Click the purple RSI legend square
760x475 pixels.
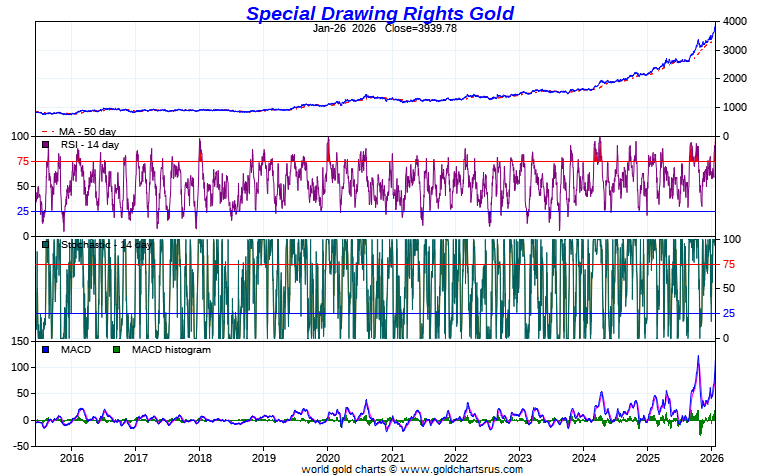tap(45, 145)
